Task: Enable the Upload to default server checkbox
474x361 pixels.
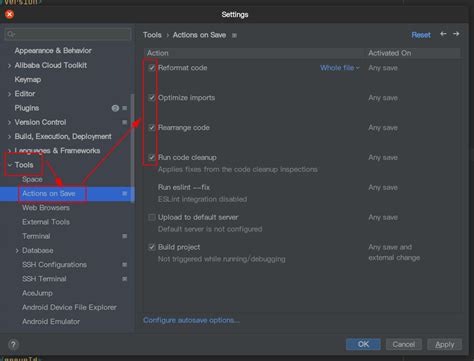Action: pos(152,217)
